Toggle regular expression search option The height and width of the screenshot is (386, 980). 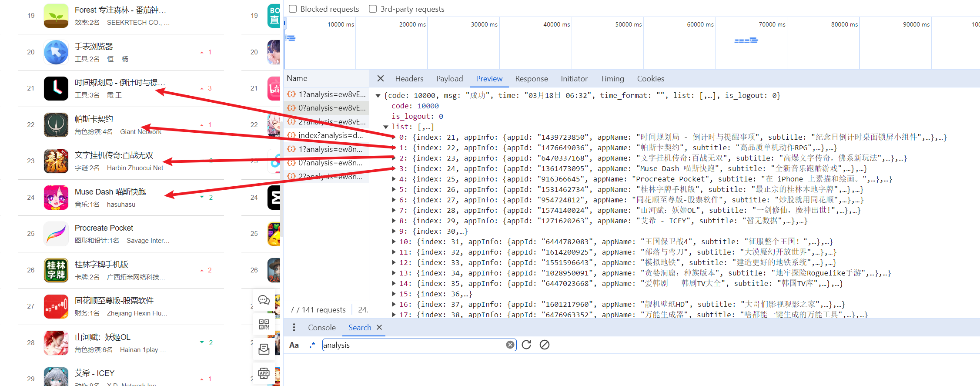pos(312,345)
